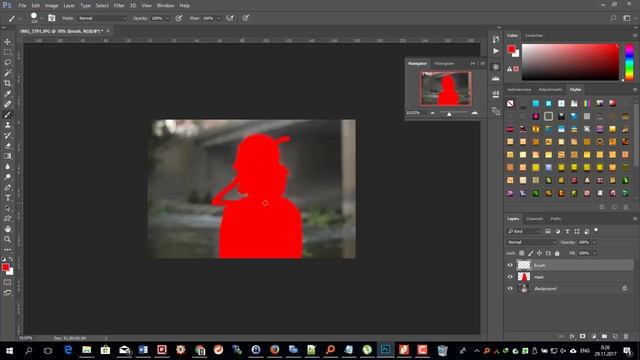
Task: Open the brush Mode dropdown
Action: pos(102,18)
